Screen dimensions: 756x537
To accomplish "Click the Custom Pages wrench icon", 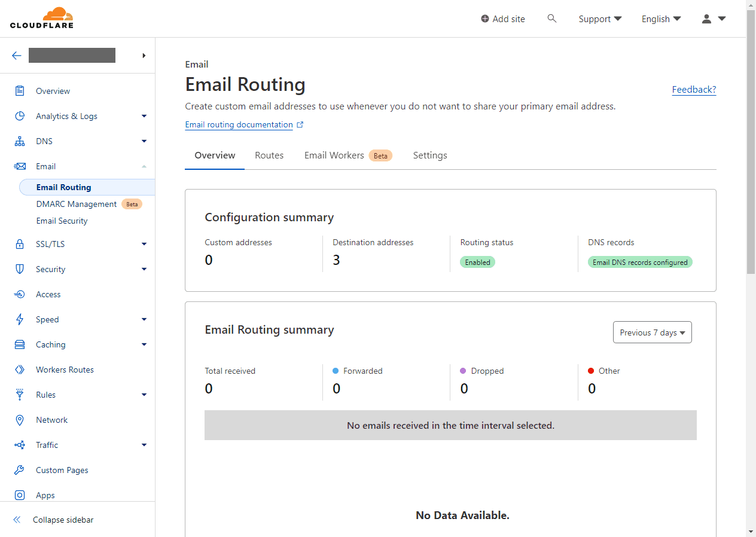I will [20, 470].
